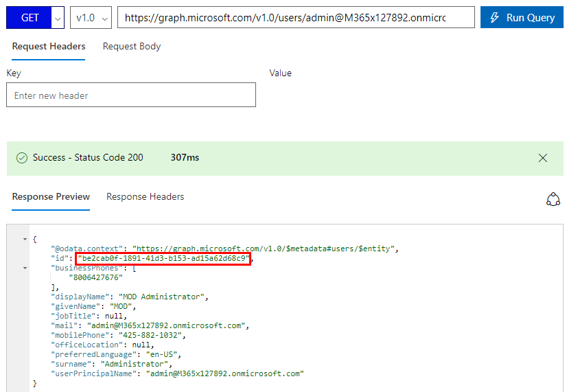The height and width of the screenshot is (392, 567).
Task: Focus the Enter new header key field
Action: click(130, 95)
